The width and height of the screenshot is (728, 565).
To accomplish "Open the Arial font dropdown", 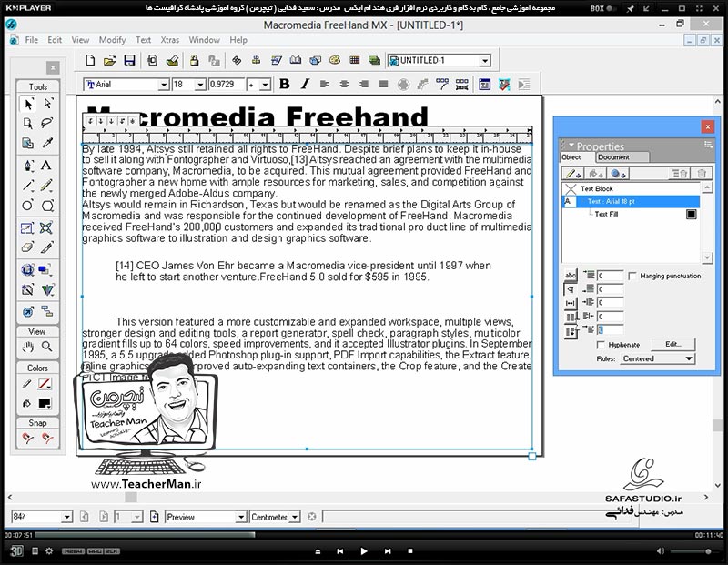I will pyautogui.click(x=164, y=85).
